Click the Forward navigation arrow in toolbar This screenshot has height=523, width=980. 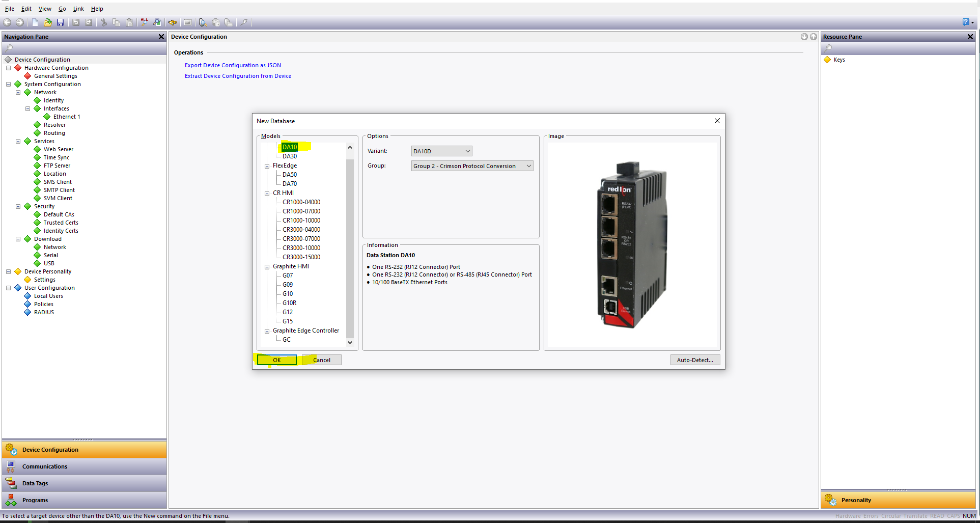pos(20,22)
